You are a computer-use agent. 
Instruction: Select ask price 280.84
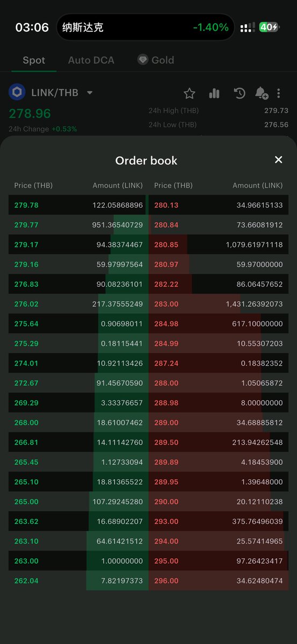(x=166, y=225)
